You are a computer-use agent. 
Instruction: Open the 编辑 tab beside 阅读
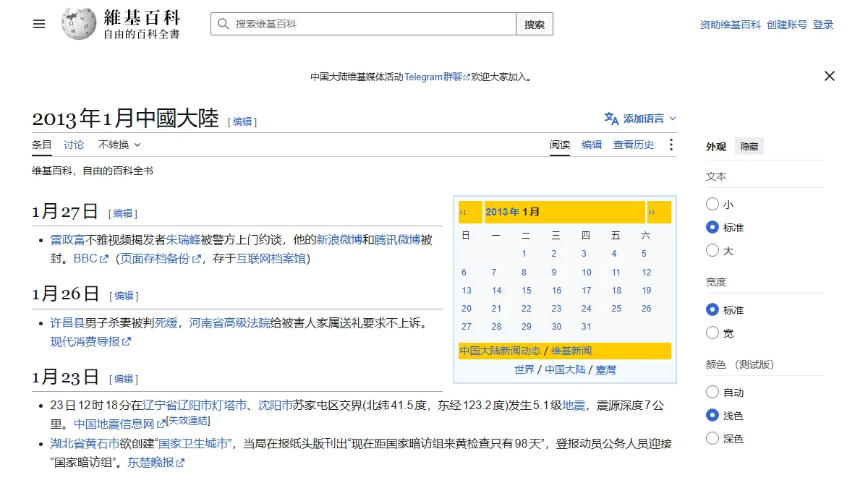click(x=592, y=145)
